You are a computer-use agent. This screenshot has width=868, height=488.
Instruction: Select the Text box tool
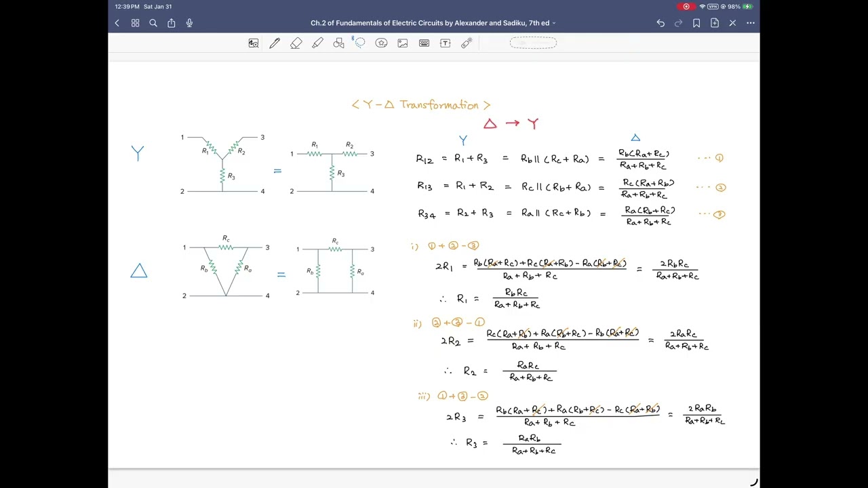[x=446, y=43]
